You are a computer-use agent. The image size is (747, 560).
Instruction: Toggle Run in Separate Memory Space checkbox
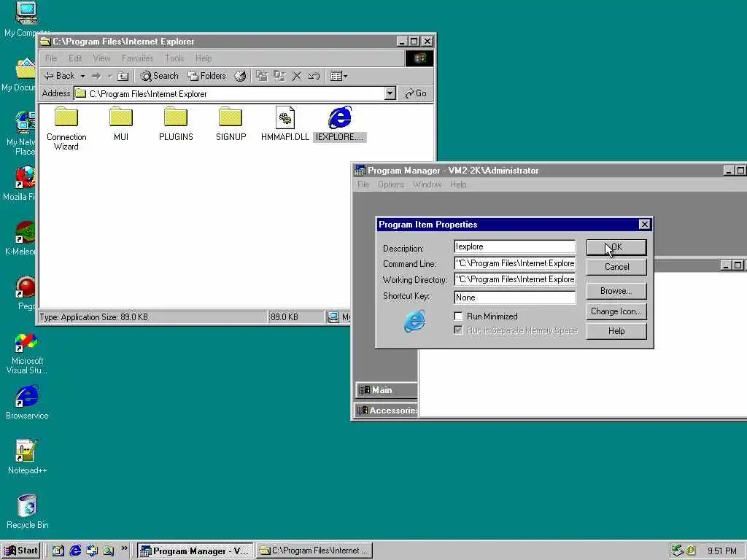pos(458,330)
